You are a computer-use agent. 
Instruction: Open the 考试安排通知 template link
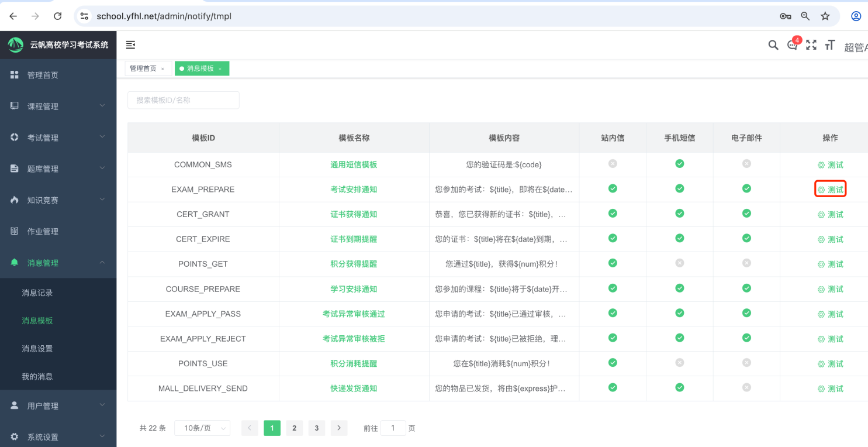[x=354, y=190]
